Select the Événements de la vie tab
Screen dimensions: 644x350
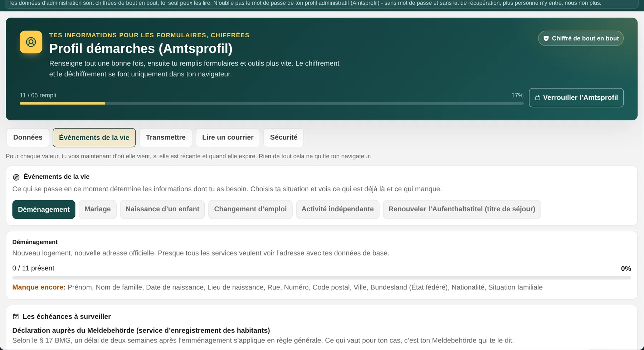coord(94,138)
